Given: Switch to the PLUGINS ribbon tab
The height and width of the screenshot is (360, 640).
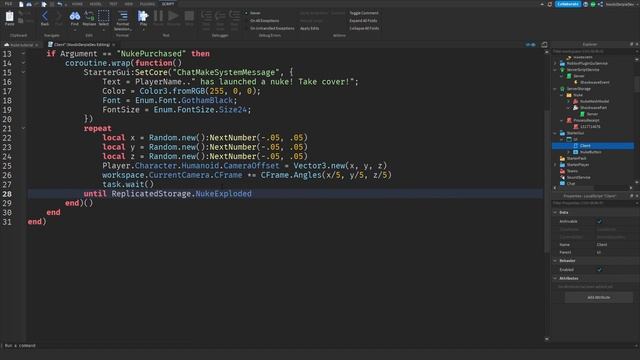Looking at the screenshot, I should coord(147,4).
